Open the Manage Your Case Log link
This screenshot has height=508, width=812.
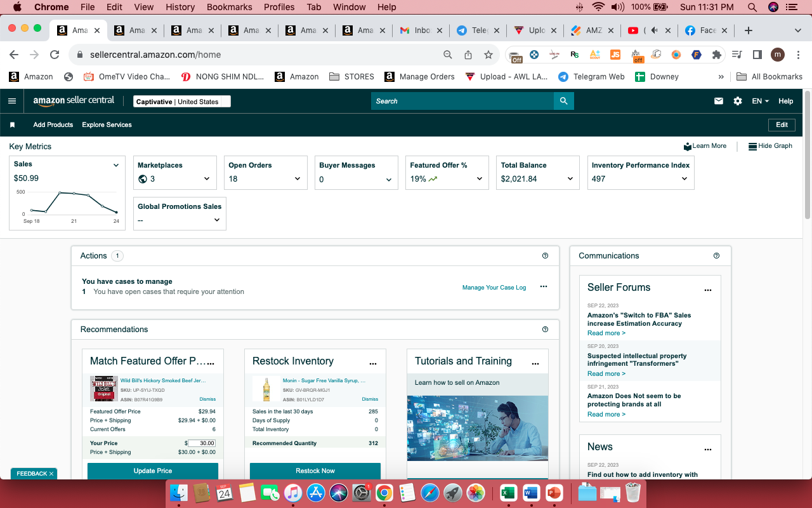click(x=494, y=288)
